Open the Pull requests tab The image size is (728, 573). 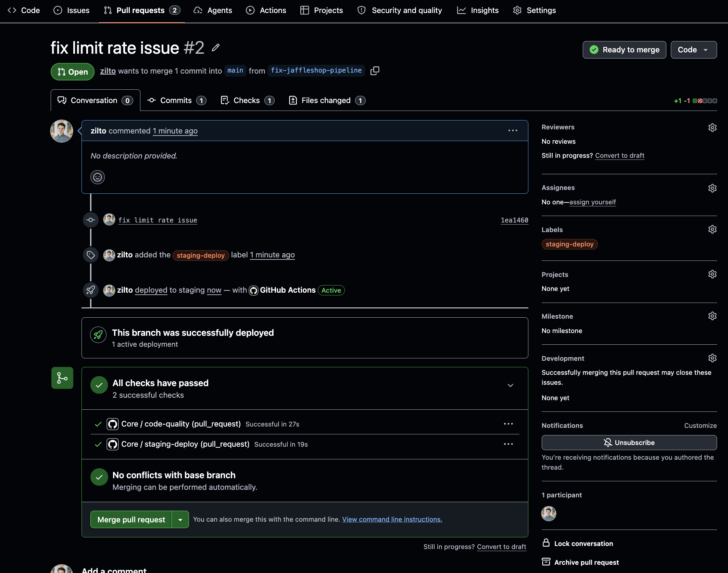tap(142, 10)
